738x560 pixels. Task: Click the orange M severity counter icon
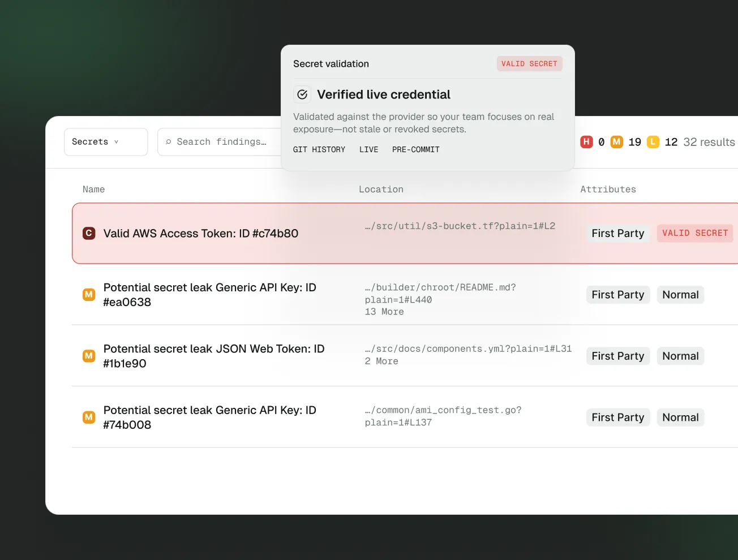tap(617, 142)
